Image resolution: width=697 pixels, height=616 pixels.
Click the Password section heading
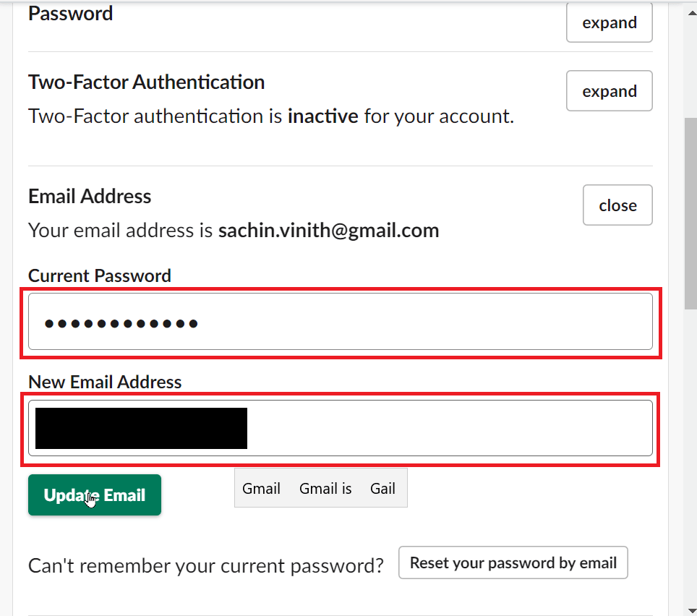(71, 13)
